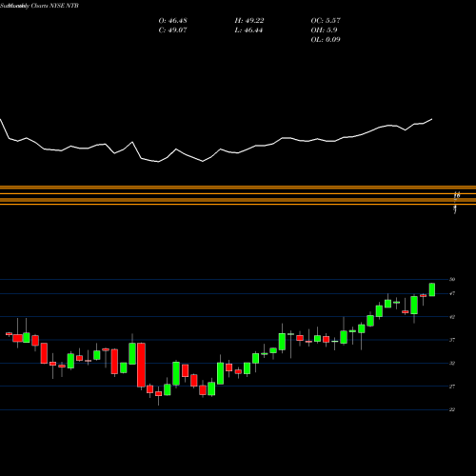Click the tallest red candlestick dropping to 27
Viewport: 476px width, 476px height.
point(141,365)
